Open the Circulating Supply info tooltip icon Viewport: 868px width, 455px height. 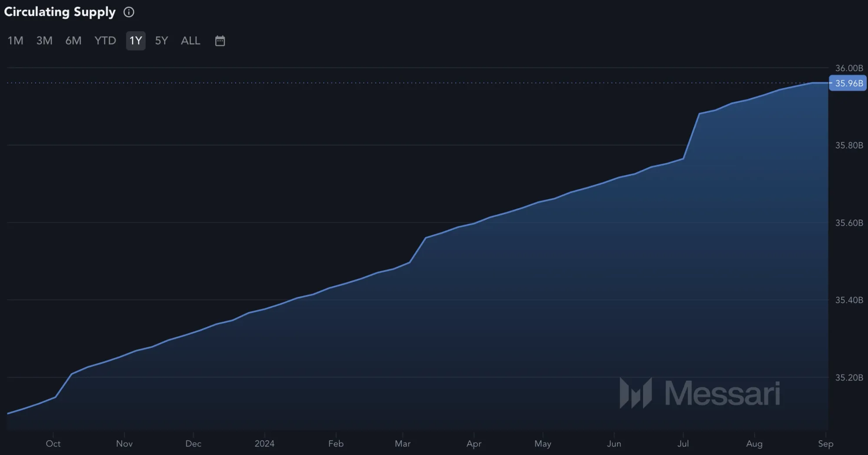(x=129, y=12)
